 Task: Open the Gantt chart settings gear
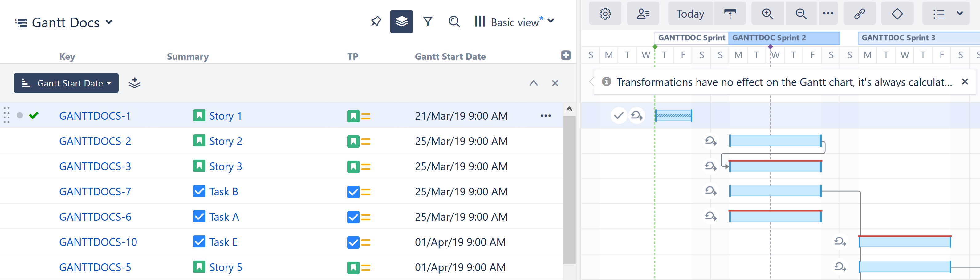[x=605, y=13]
